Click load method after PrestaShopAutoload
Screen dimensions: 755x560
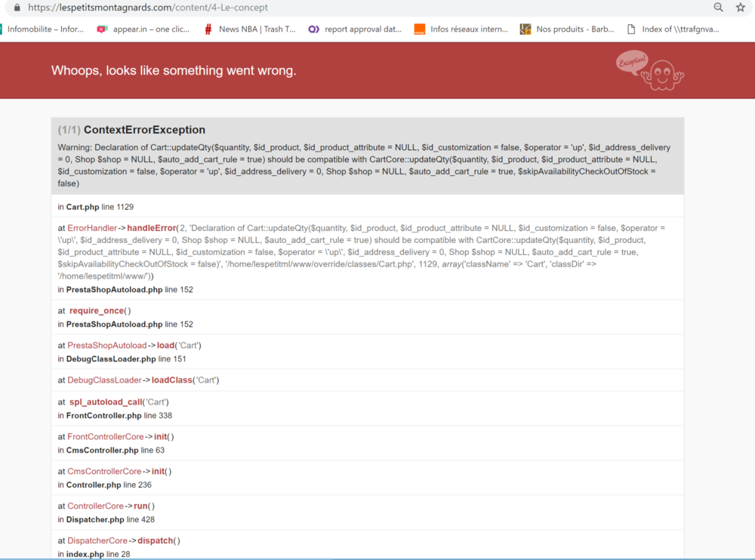tap(165, 345)
